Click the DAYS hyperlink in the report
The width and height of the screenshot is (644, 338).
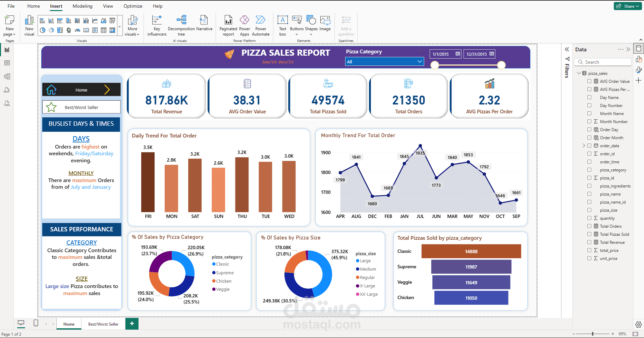[81, 138]
